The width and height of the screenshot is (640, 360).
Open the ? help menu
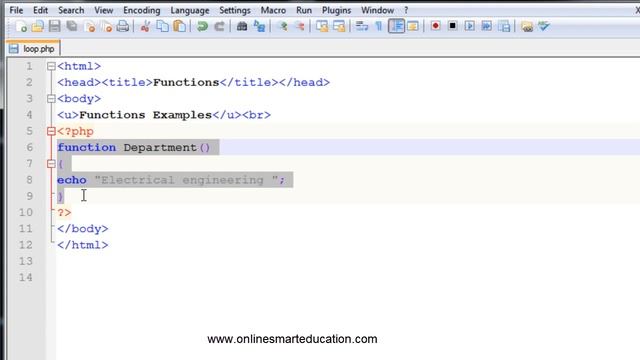pos(406,10)
